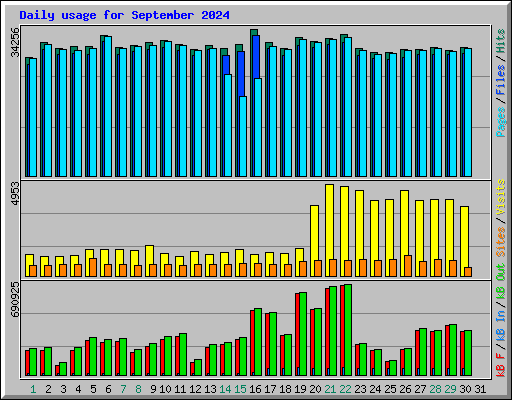
Task: Click the day 21 x-axis label
Action: pos(330,389)
